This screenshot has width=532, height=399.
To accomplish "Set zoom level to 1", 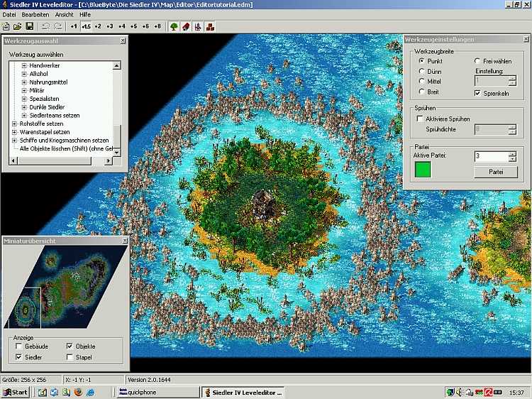I will click(74, 26).
